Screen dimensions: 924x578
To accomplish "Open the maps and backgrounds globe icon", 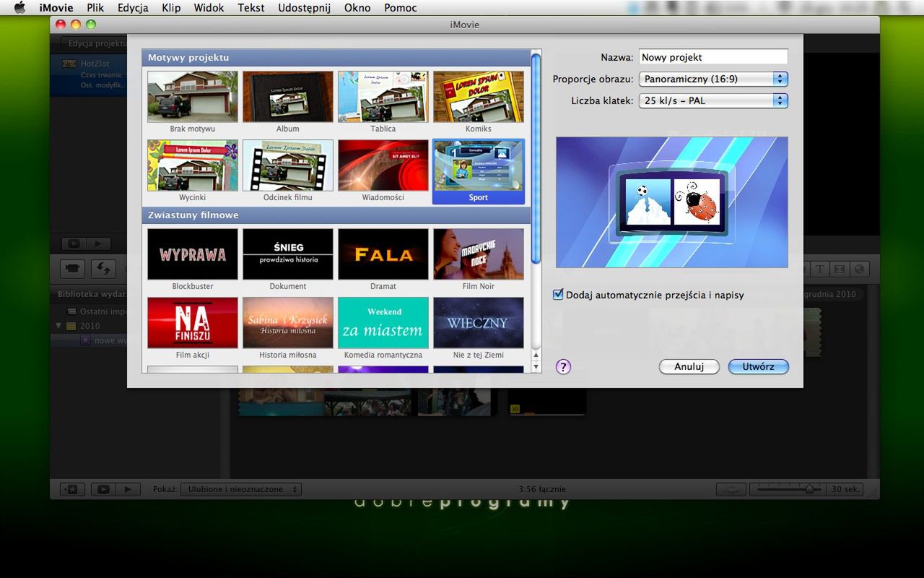I will (859, 269).
